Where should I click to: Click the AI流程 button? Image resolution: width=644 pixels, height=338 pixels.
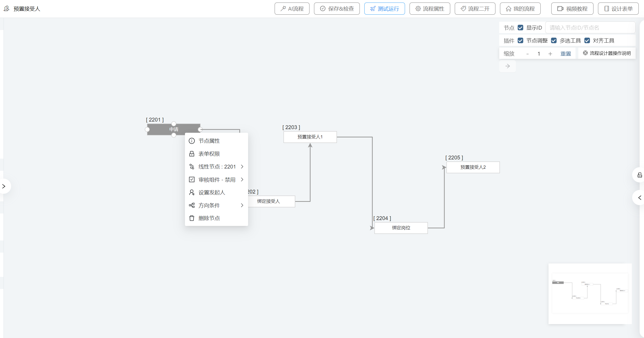292,9
